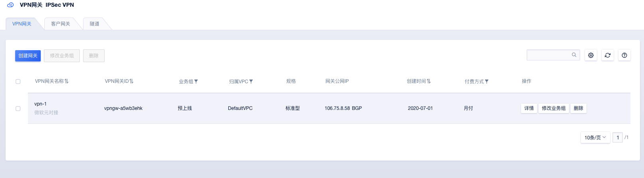The height and width of the screenshot is (178, 644).
Task: Switch to the 客户网关 tab
Action: [61, 24]
